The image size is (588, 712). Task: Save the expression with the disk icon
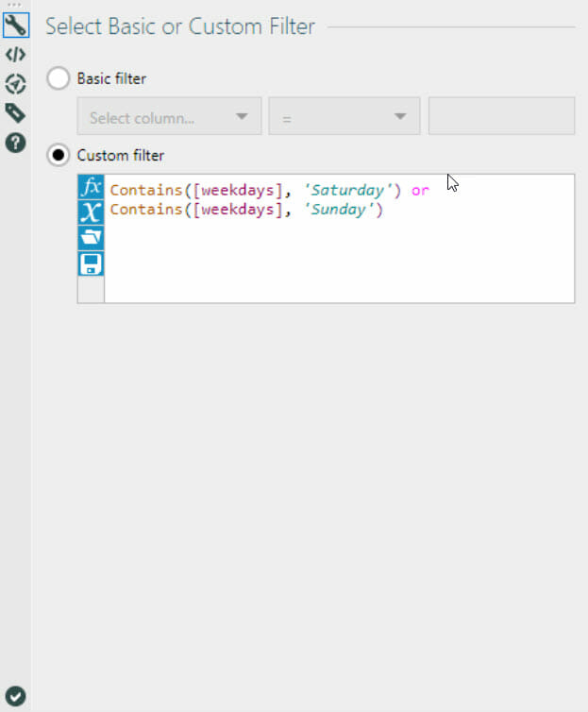coord(91,263)
